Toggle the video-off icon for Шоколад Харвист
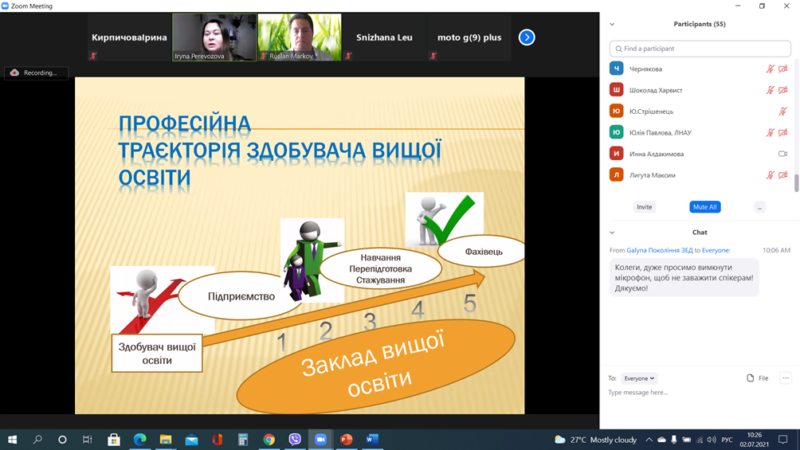The height and width of the screenshot is (450, 800). click(x=783, y=90)
